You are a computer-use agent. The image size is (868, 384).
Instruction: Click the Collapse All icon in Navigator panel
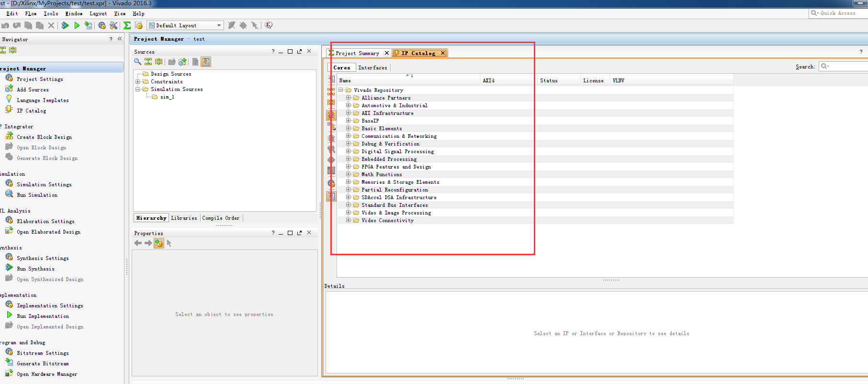3,50
